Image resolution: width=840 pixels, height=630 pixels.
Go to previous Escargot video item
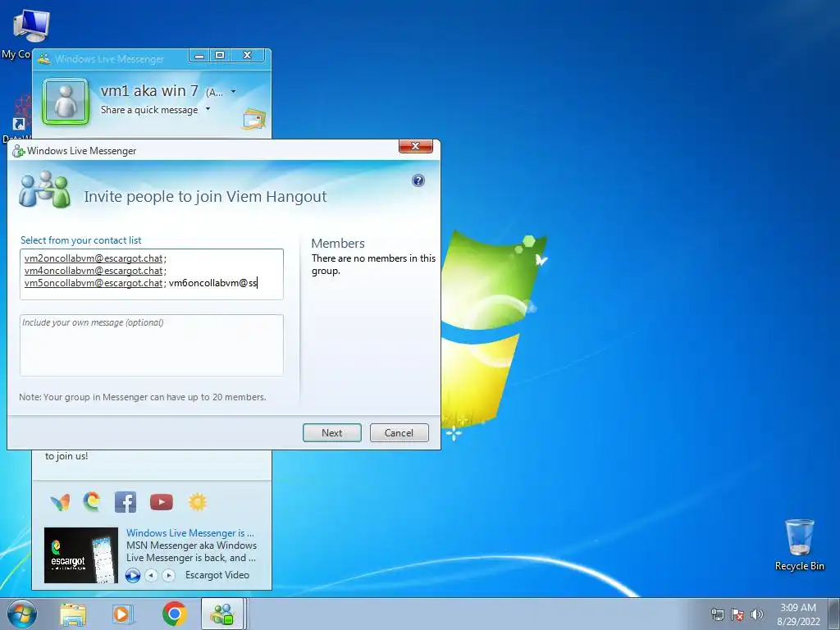[152, 575]
